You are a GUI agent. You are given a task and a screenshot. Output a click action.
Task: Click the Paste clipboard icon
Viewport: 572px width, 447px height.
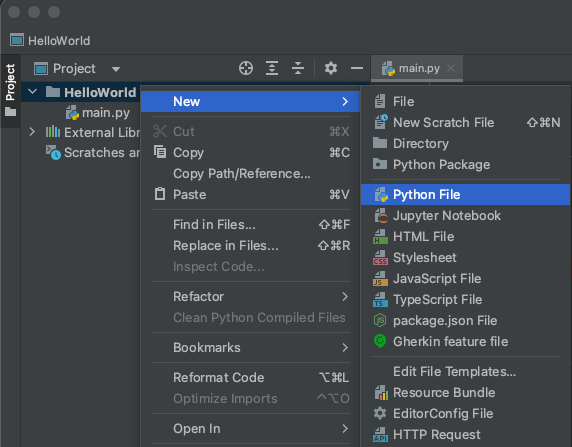point(160,194)
